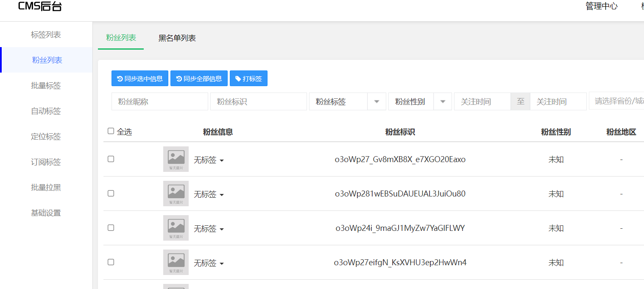
Task: Tick checkbox for row o3oWp27_Gv8mXB8X_e7XGO20Eaxo
Action: click(111, 159)
